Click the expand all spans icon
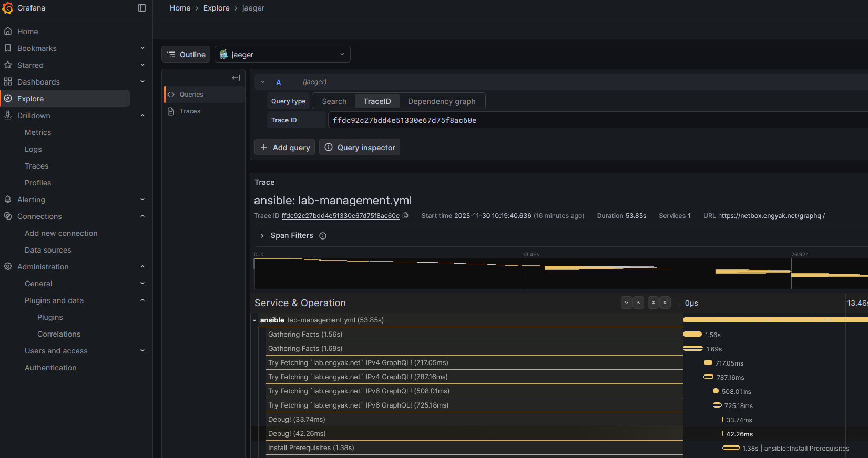 (653, 303)
